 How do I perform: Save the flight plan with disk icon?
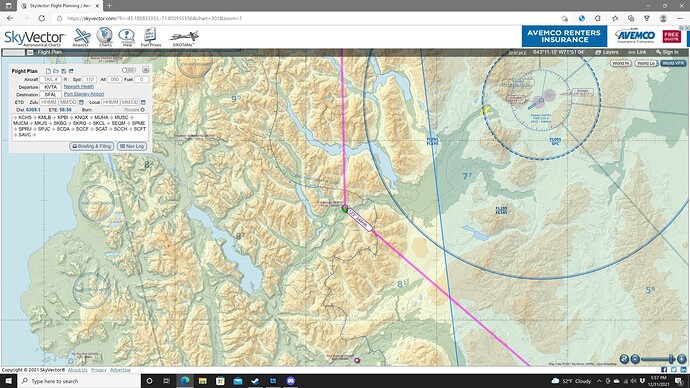[63, 71]
